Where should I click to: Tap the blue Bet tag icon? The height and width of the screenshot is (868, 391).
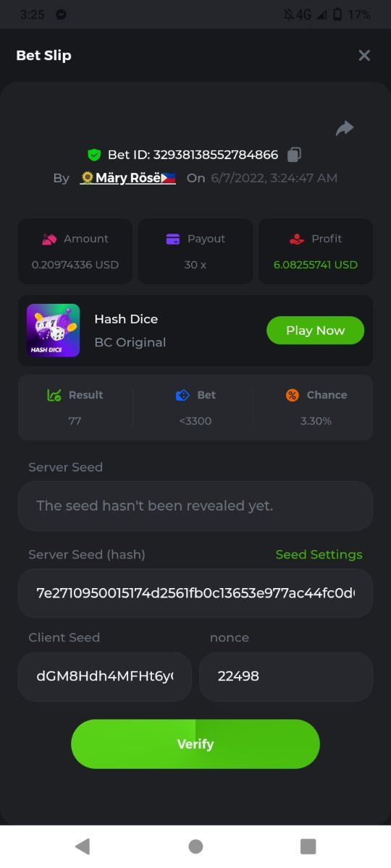(182, 395)
